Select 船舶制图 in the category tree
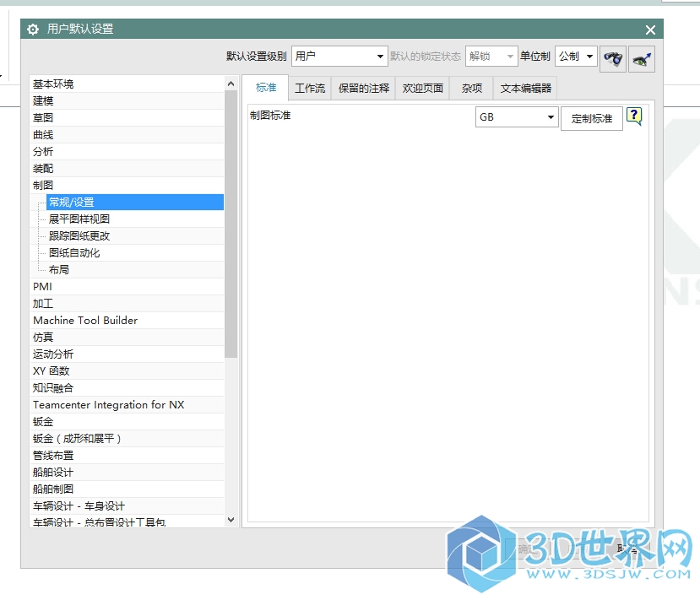This screenshot has height=600, width=700. [x=127, y=489]
